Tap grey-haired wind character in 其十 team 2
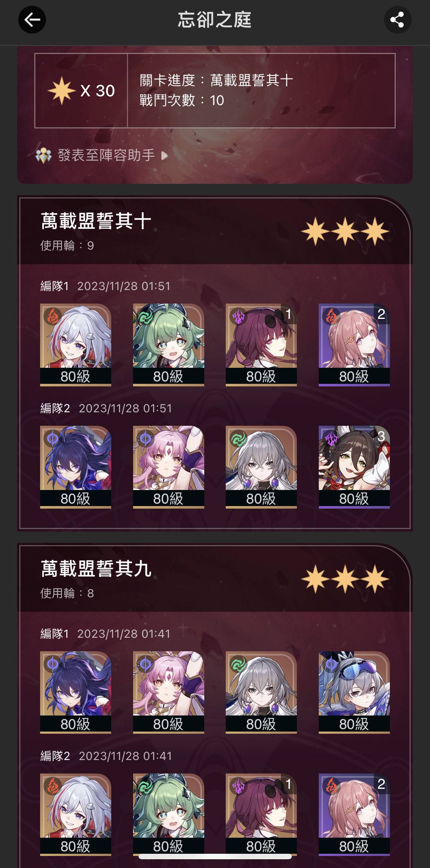 tap(261, 467)
